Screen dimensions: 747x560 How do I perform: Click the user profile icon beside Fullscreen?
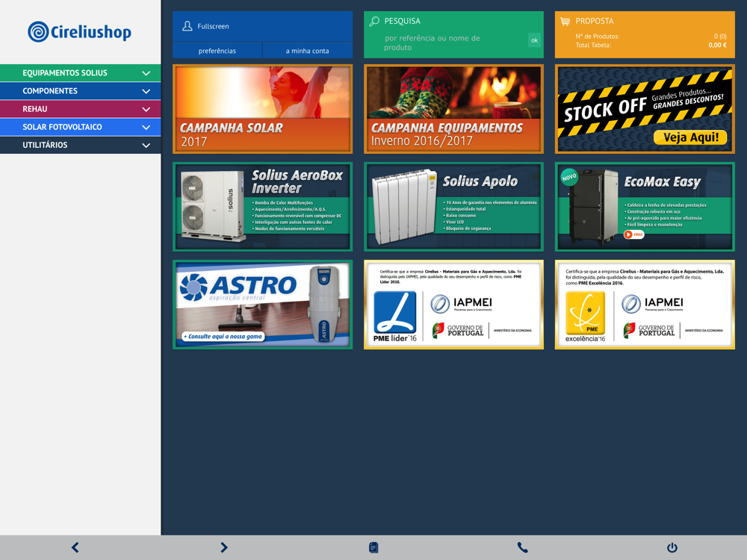(x=187, y=26)
